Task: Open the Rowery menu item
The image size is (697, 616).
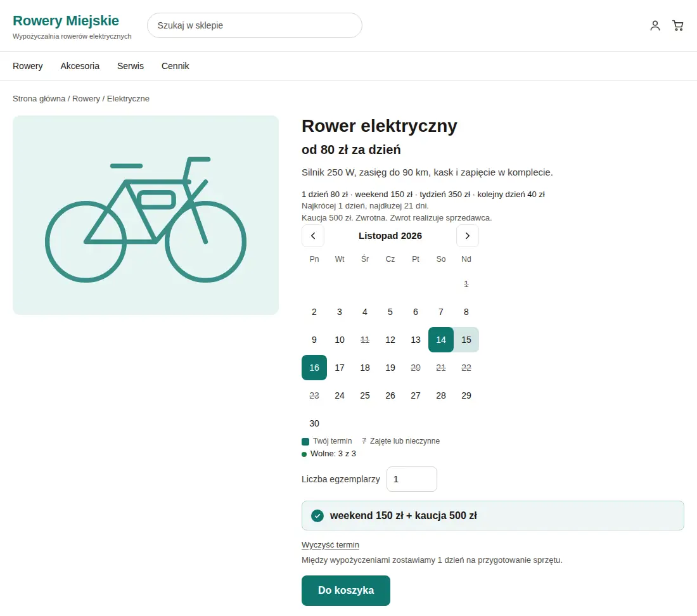Action: [x=27, y=66]
